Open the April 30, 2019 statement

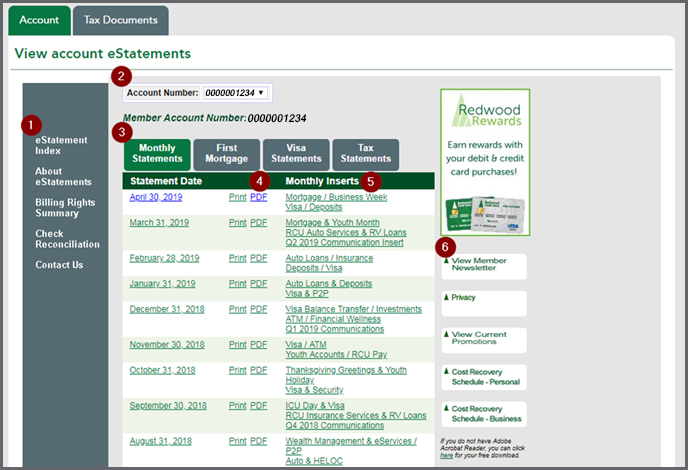156,197
